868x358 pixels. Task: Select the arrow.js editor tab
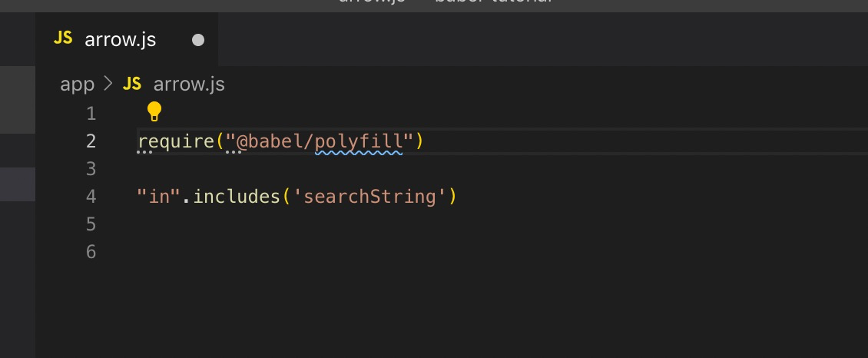click(120, 40)
